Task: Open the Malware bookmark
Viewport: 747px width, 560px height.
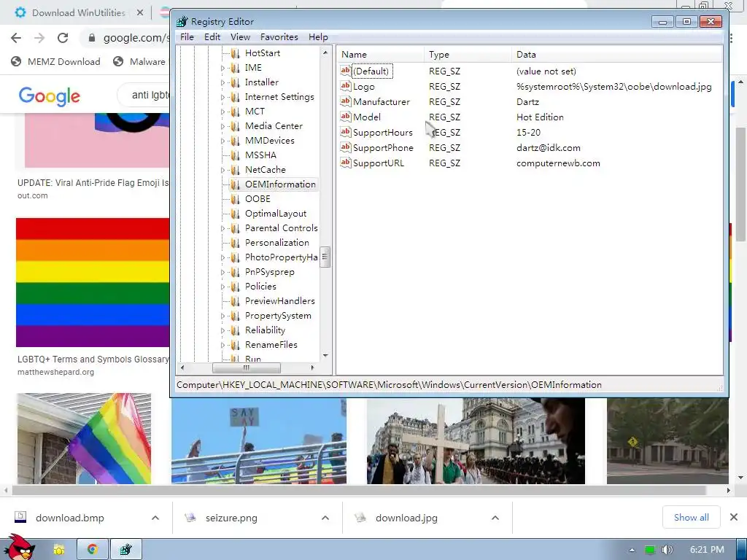Action: click(139, 61)
